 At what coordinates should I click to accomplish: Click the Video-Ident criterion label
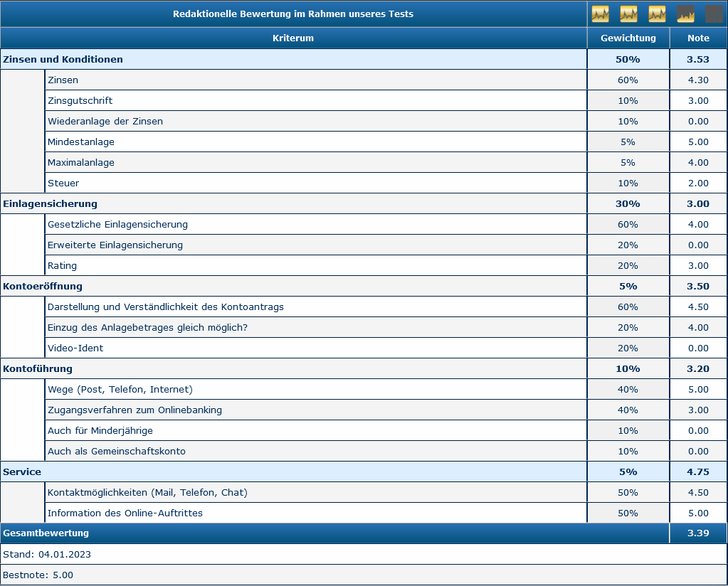75,348
